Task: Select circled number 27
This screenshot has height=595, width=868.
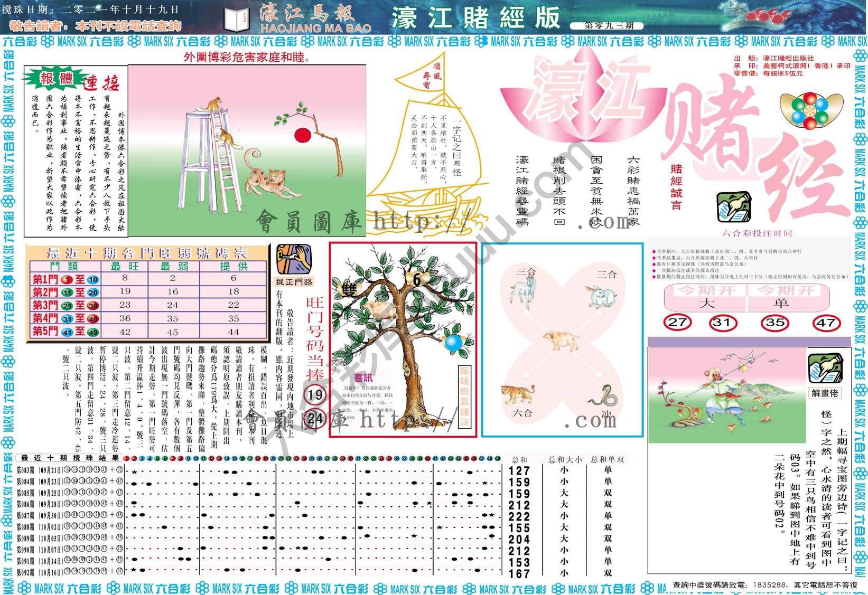Action: tap(677, 323)
